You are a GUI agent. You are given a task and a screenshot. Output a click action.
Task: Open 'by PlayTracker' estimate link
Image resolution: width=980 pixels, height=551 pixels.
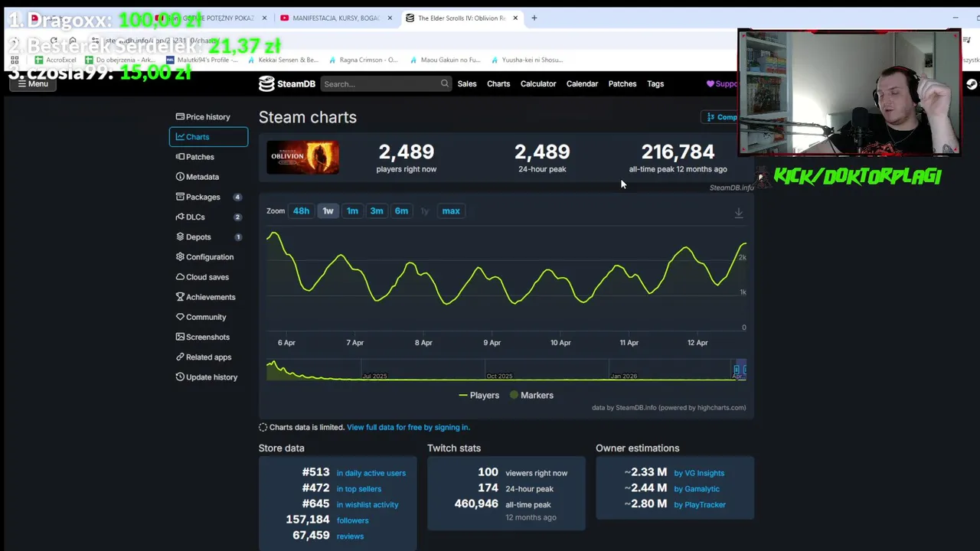pos(700,504)
